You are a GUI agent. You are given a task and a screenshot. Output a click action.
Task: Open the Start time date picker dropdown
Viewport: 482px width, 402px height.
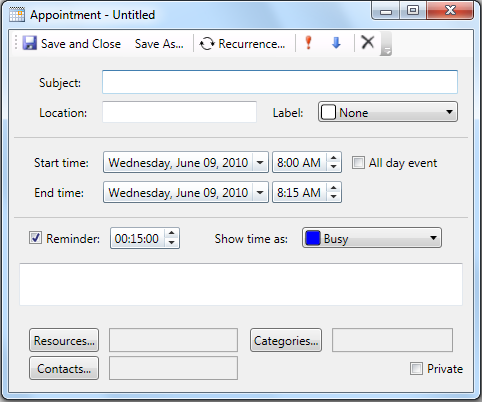(260, 163)
